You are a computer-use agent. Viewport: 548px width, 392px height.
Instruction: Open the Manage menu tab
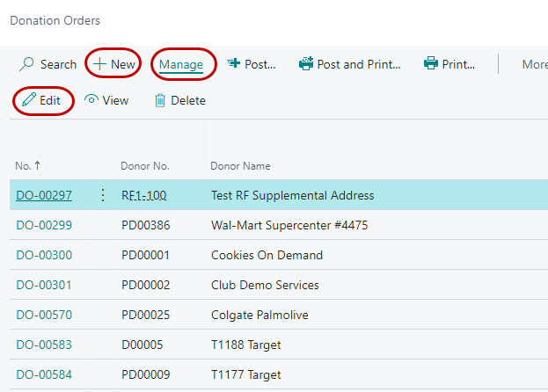pos(181,64)
